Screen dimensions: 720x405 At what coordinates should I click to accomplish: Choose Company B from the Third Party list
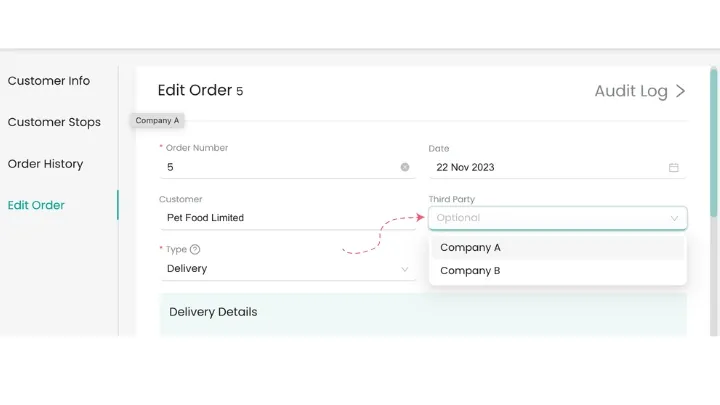[x=557, y=271]
